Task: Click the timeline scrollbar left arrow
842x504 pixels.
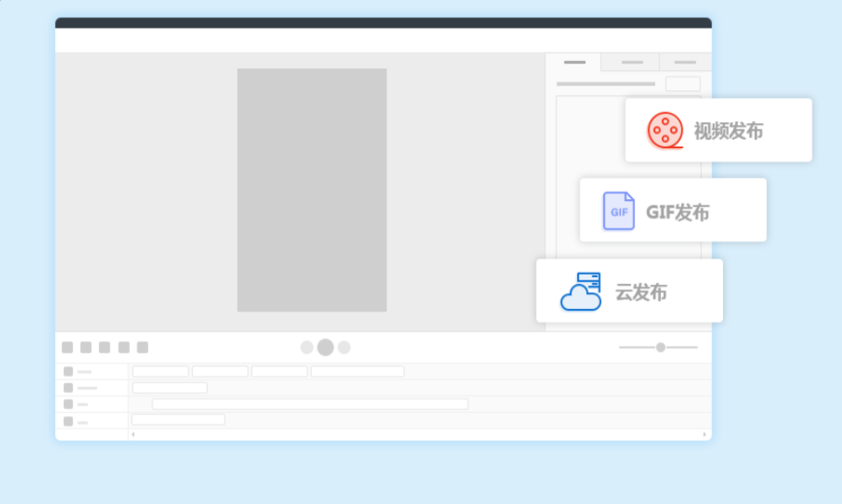Action: tap(132, 435)
